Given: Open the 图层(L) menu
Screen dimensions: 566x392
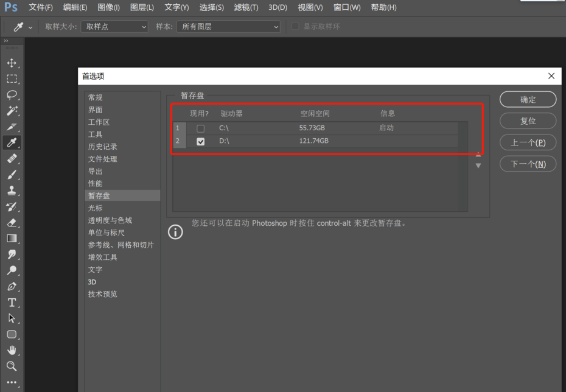Looking at the screenshot, I should pos(142,7).
